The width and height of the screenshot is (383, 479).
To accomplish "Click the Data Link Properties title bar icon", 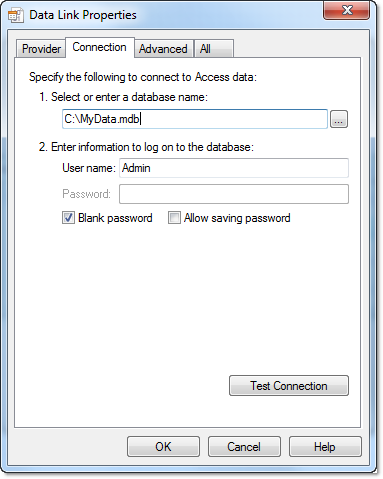I will [16, 15].
